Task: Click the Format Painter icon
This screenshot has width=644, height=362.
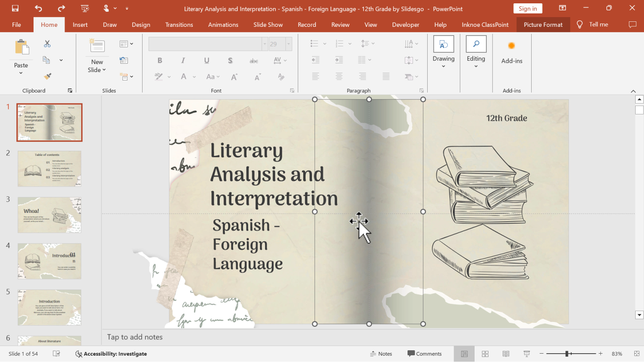Action: 47,76
